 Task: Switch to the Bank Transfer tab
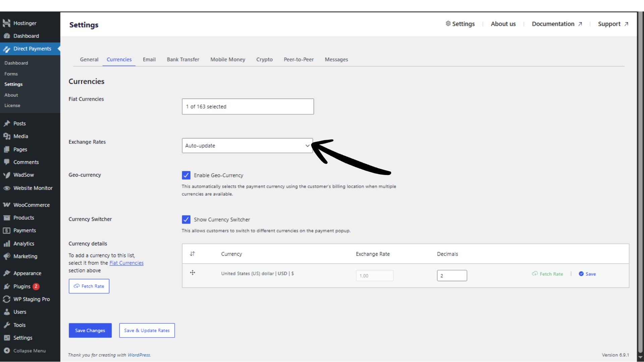tap(183, 59)
